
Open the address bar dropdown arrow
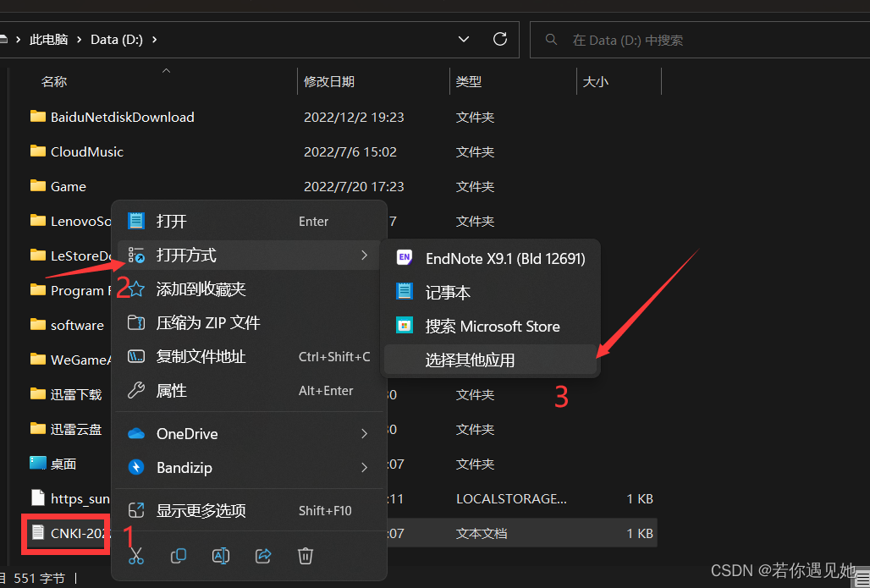(x=463, y=39)
